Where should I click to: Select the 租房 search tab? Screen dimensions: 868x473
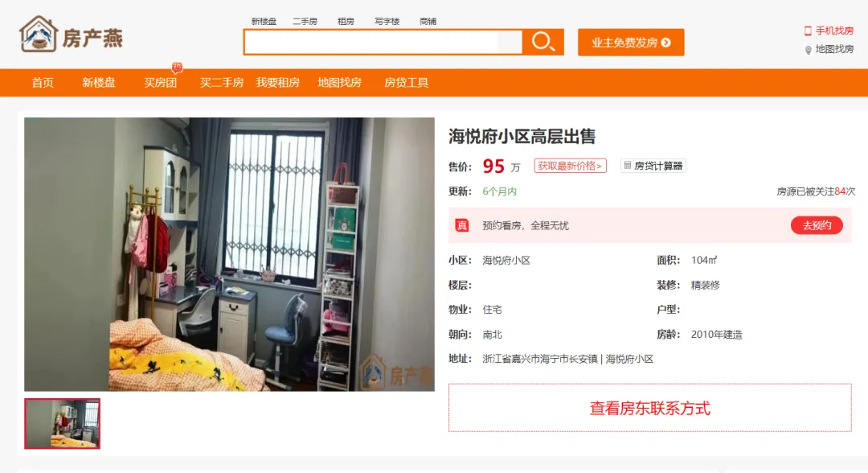click(x=346, y=22)
